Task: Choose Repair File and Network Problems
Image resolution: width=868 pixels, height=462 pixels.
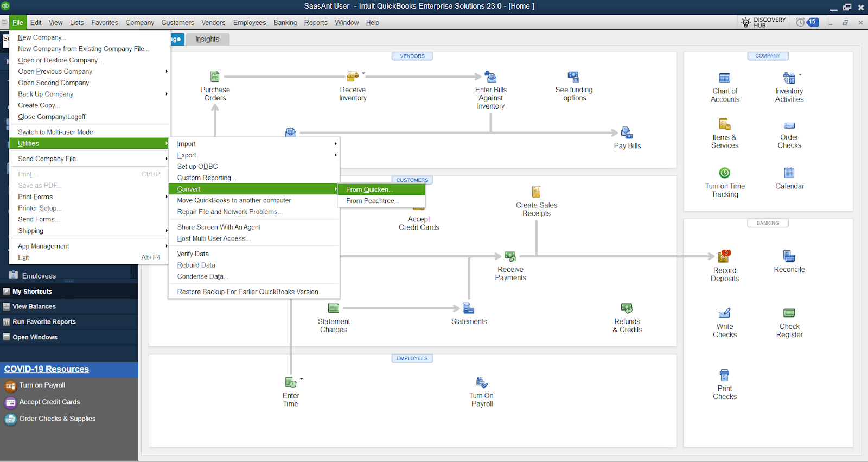Action: point(254,212)
